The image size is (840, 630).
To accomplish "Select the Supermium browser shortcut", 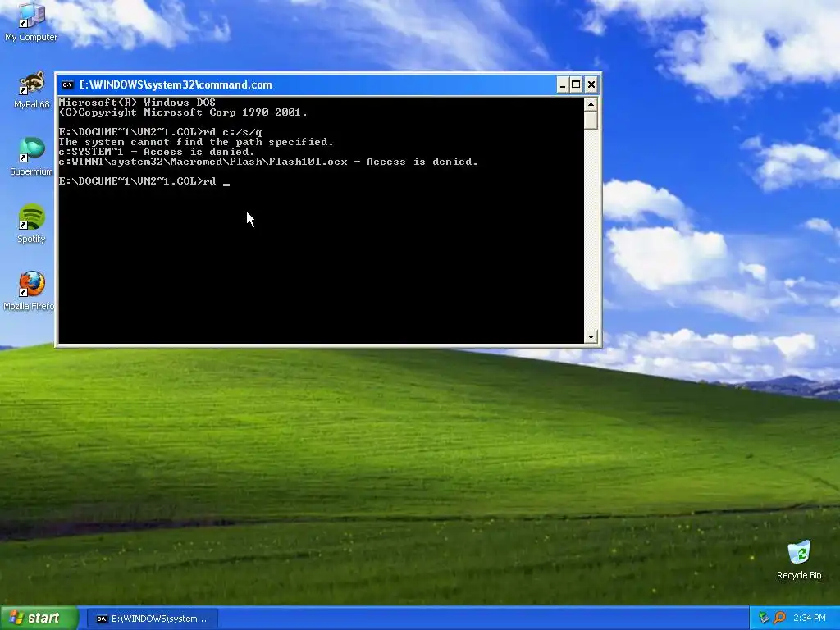I will click(x=31, y=157).
